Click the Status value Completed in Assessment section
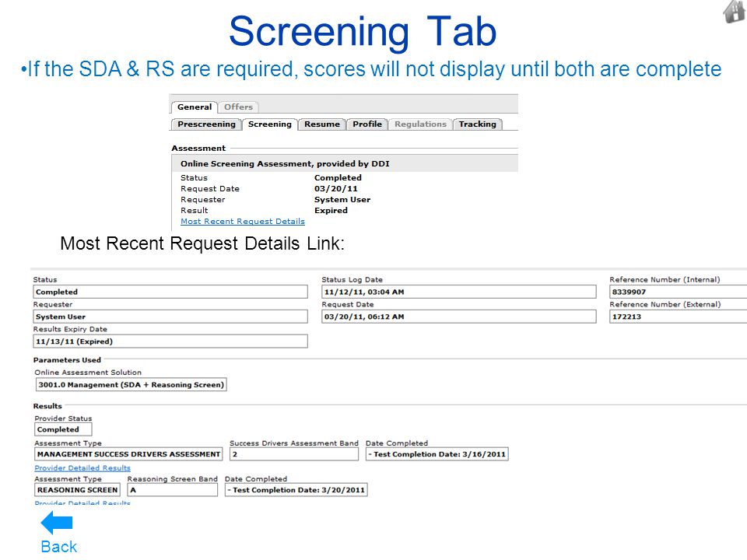This screenshot has height=560, width=747. pyautogui.click(x=338, y=177)
